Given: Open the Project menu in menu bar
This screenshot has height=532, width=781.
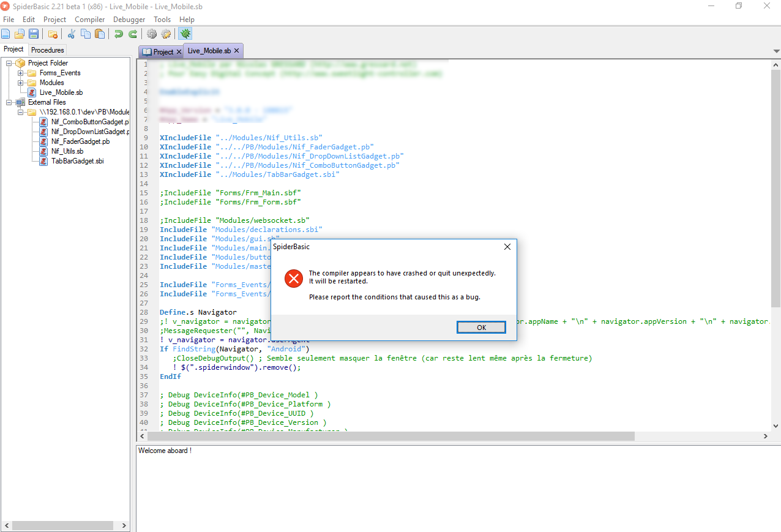Looking at the screenshot, I should tap(55, 20).
